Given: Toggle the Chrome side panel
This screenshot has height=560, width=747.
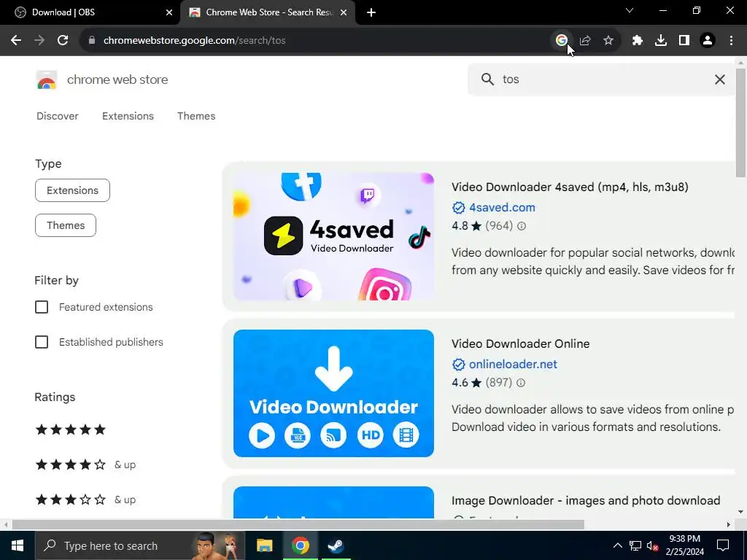Looking at the screenshot, I should click(x=684, y=41).
